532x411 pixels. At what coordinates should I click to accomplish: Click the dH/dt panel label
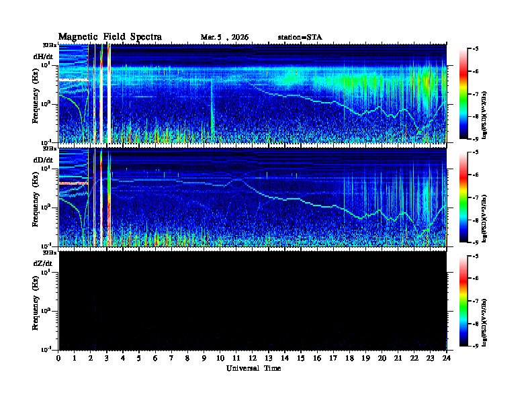tap(43, 56)
